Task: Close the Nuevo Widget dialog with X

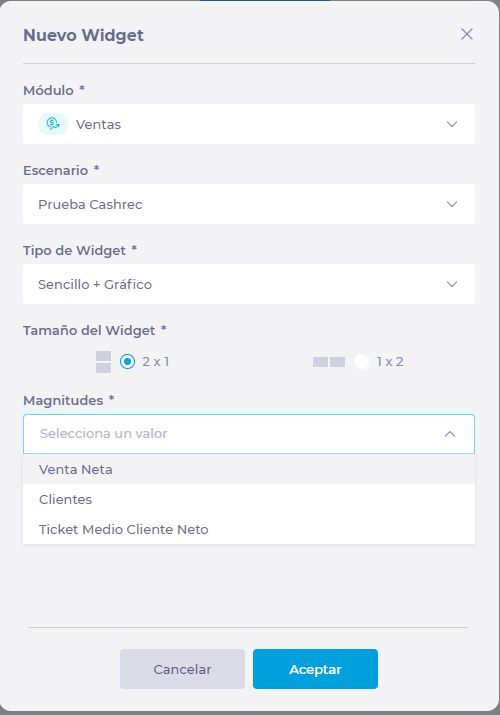Action: coord(467,34)
